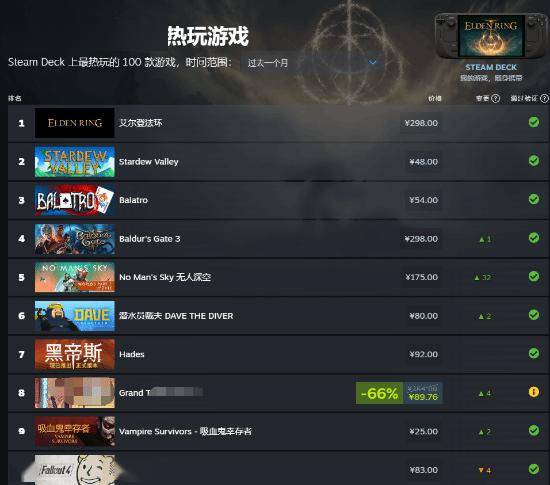
Task: Click the verified checkmark beside Balatro
Action: (534, 199)
